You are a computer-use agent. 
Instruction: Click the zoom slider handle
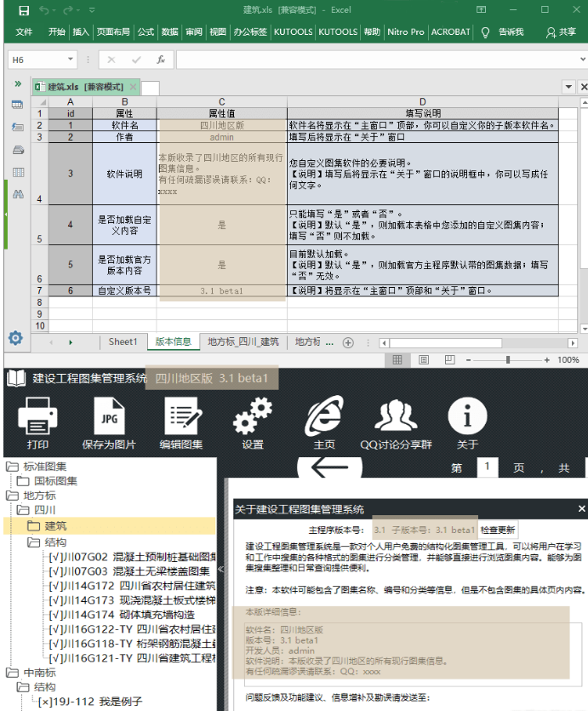coord(508,359)
